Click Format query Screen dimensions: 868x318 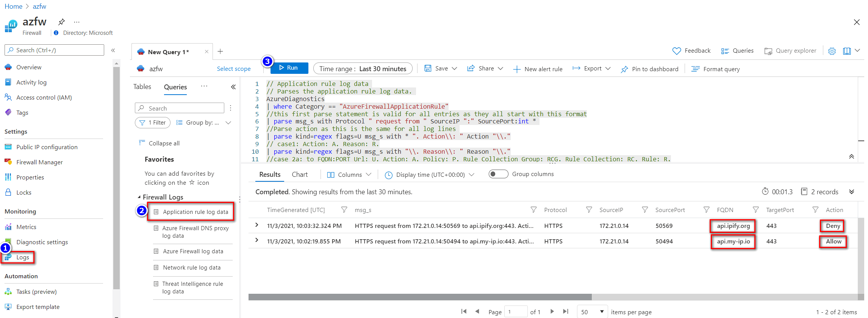pyautogui.click(x=716, y=69)
